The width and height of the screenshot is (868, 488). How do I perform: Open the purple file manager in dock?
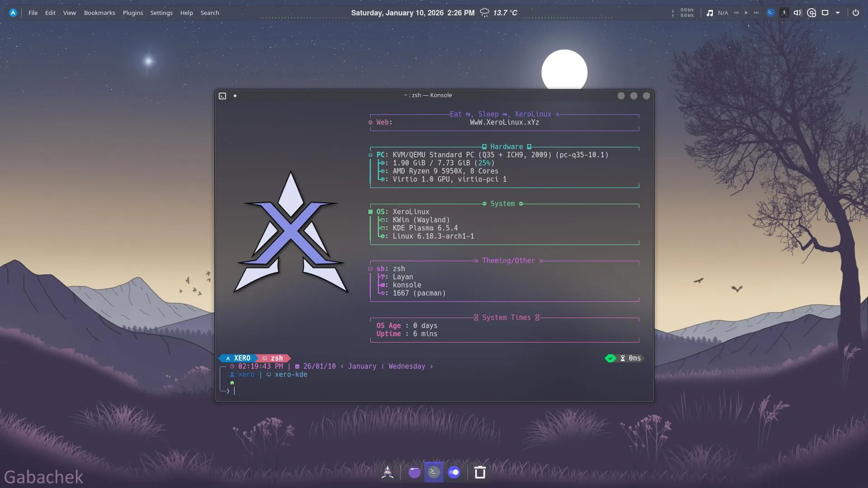click(414, 473)
